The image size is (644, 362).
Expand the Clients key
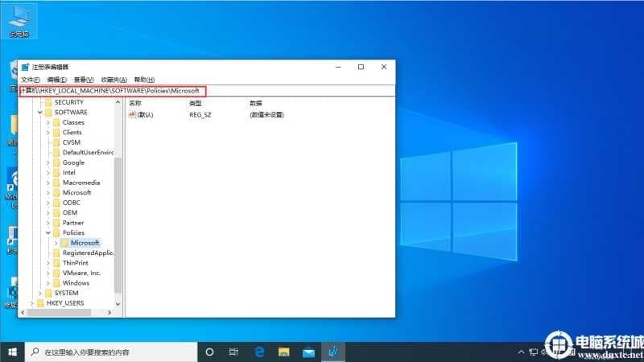pos(48,133)
